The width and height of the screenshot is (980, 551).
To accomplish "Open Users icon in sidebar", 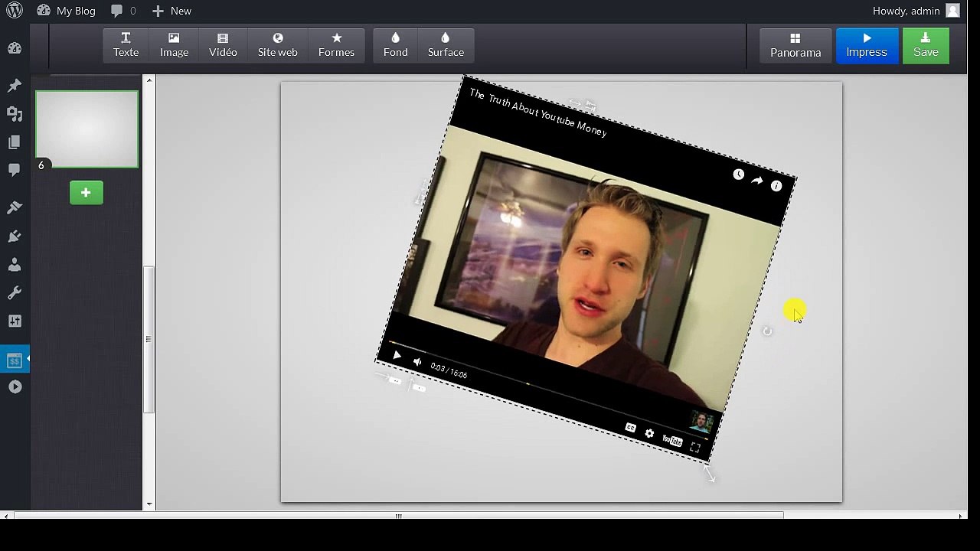I will [x=15, y=264].
